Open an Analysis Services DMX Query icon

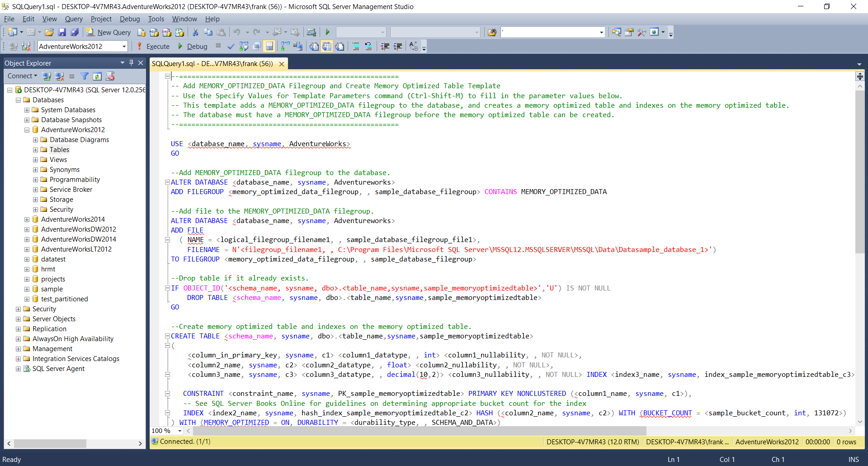click(167, 32)
